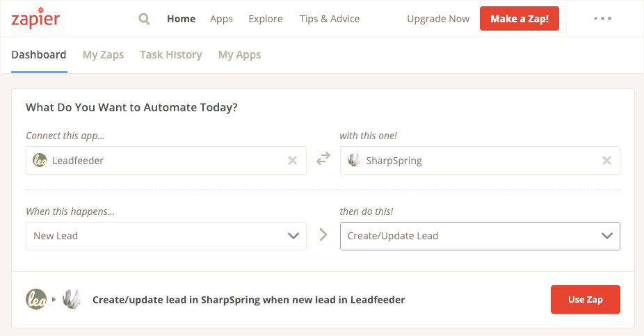644x336 pixels.
Task: Expand the New Lead trigger dropdown
Action: pos(166,237)
